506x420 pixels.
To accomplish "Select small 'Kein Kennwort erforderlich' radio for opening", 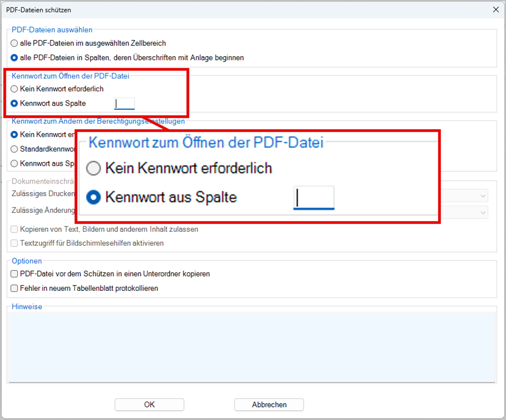I will [14, 89].
